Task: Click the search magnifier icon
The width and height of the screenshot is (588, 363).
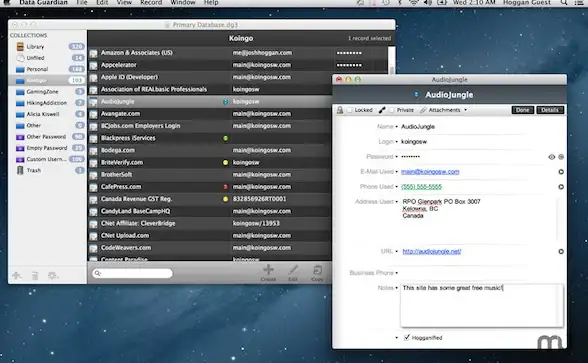Action: click(98, 273)
